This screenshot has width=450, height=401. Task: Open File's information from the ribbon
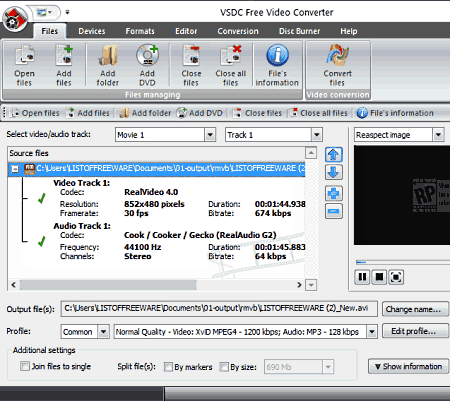pyautogui.click(x=277, y=65)
